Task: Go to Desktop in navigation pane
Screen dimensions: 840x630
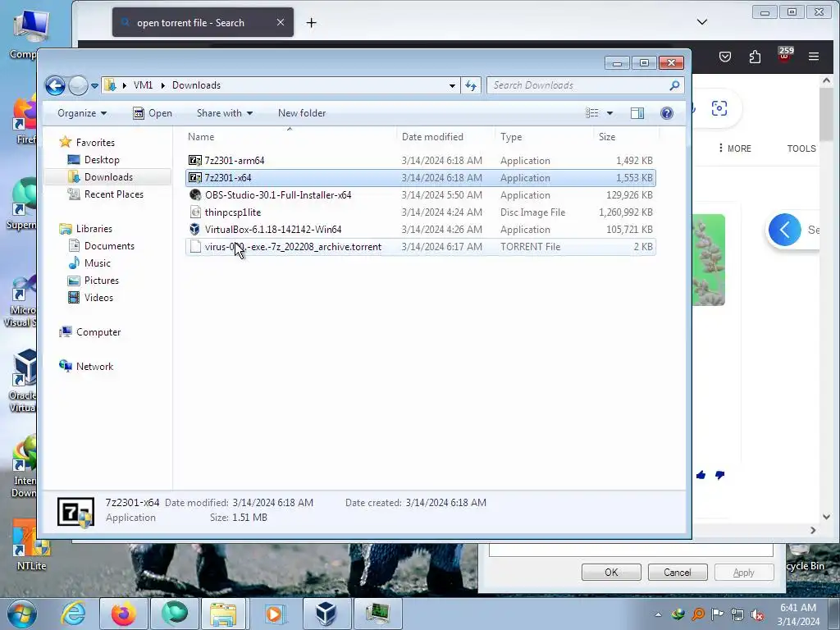Action: click(x=102, y=160)
